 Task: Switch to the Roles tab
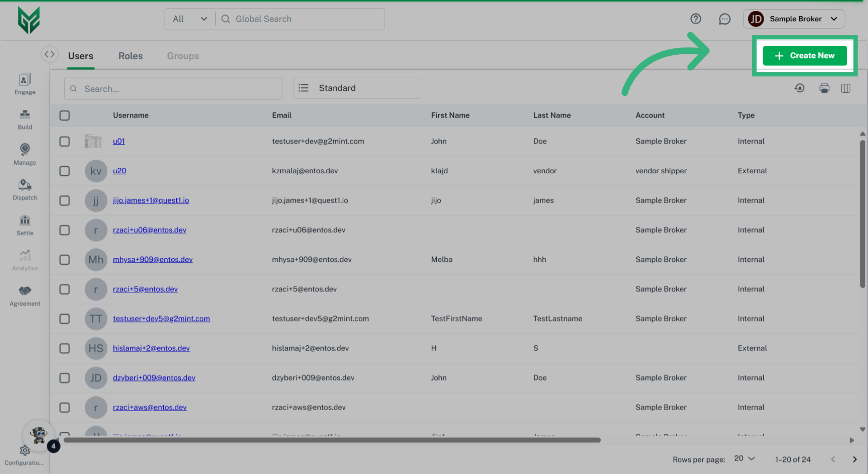130,56
